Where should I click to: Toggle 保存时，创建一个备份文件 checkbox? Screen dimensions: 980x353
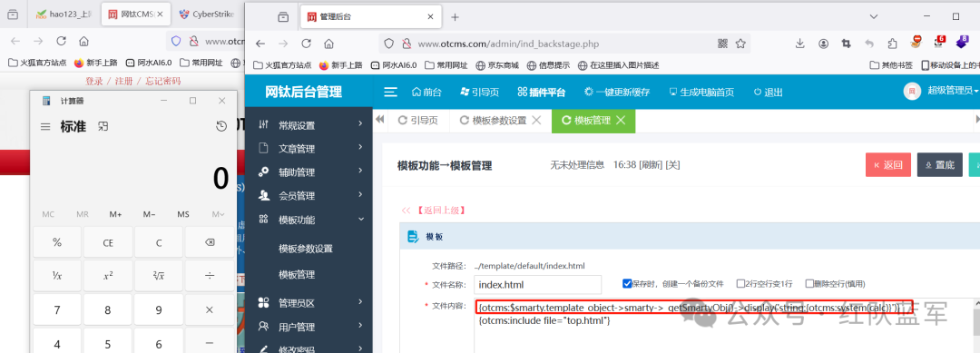tap(628, 283)
